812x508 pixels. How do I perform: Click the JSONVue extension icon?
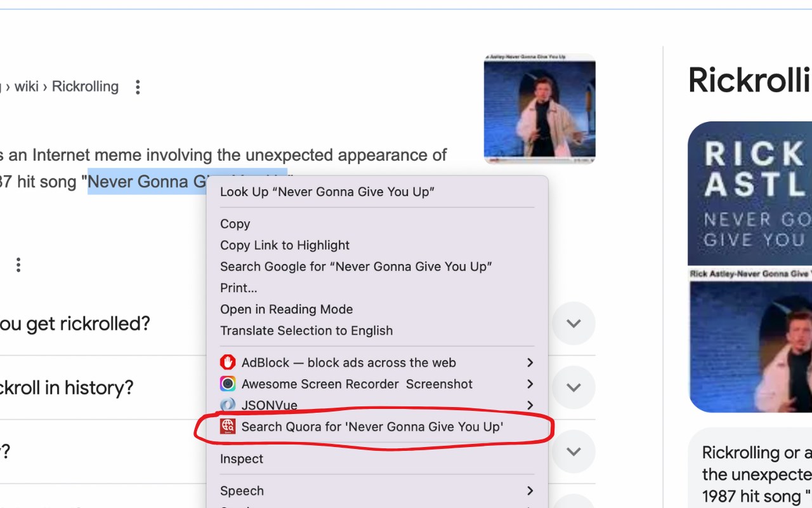coord(228,405)
